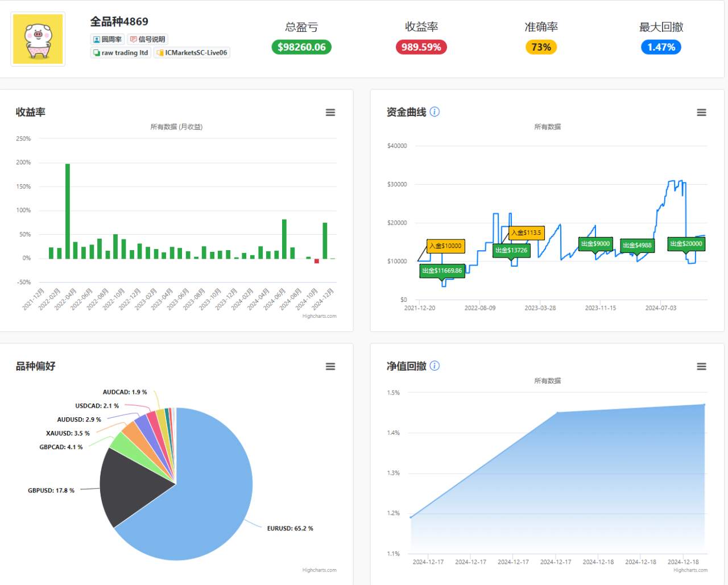Click the 989.59% return rate badge
This screenshot has width=728, height=585.
(x=421, y=47)
